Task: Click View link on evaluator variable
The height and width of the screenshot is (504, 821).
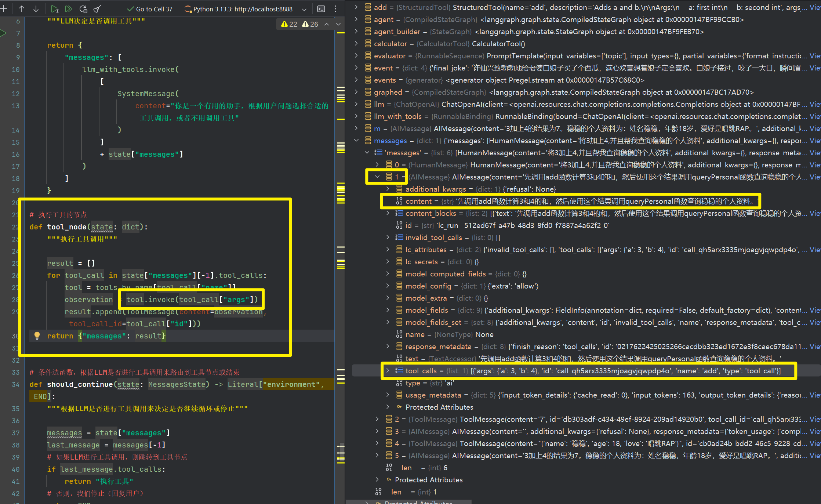Action: point(814,56)
